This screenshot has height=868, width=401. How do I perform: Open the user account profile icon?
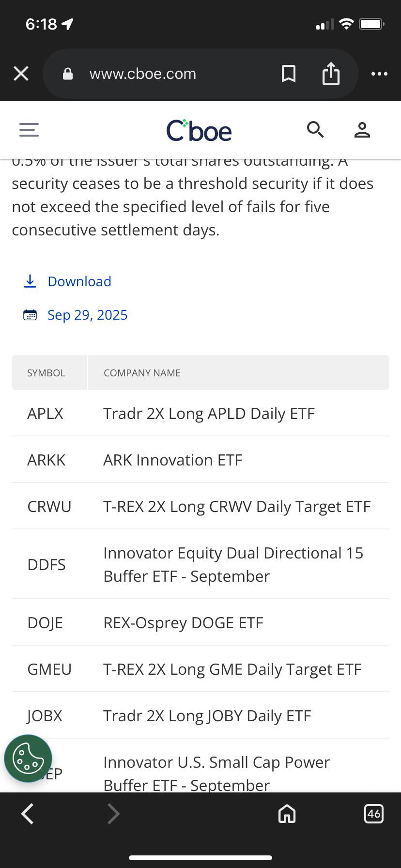point(362,130)
